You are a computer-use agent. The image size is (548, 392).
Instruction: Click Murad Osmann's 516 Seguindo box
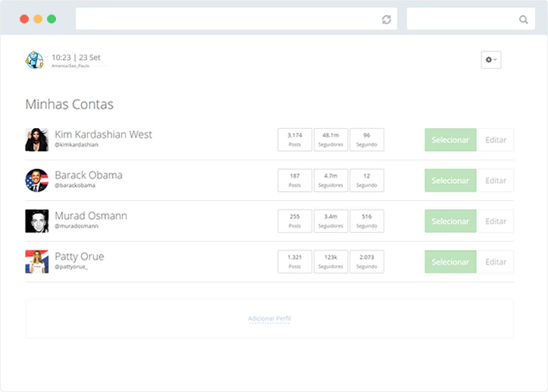[367, 221]
